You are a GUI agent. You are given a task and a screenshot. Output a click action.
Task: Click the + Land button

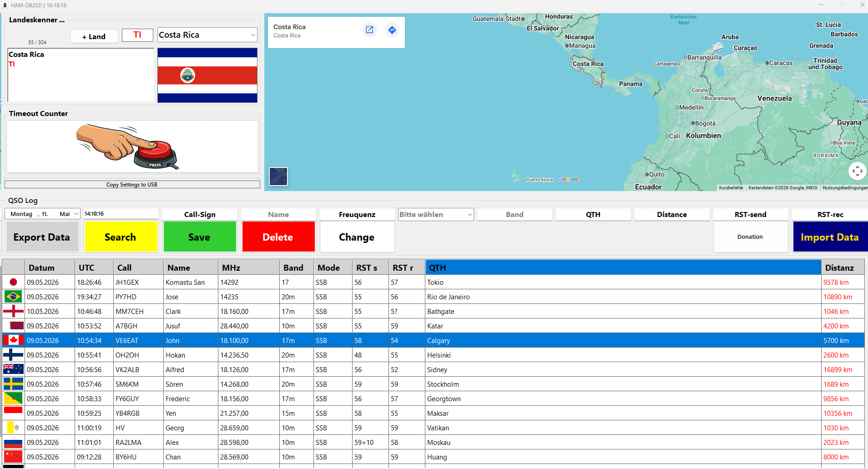click(94, 36)
